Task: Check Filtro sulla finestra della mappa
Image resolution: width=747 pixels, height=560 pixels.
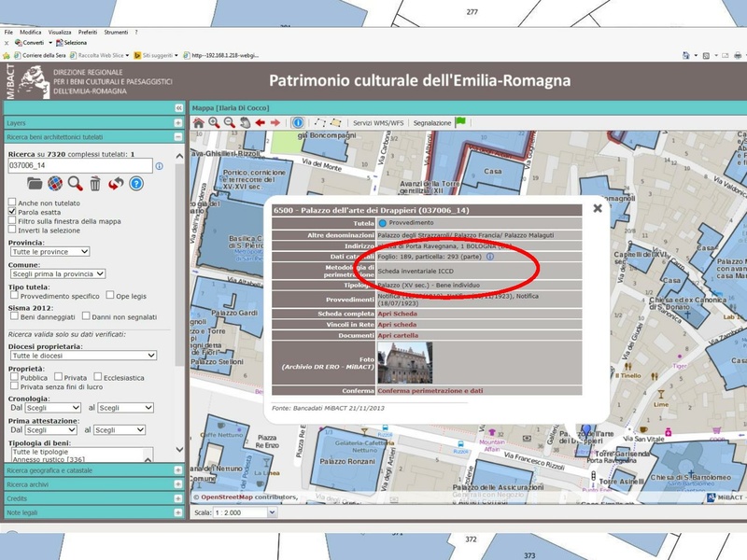Action: [x=10, y=221]
